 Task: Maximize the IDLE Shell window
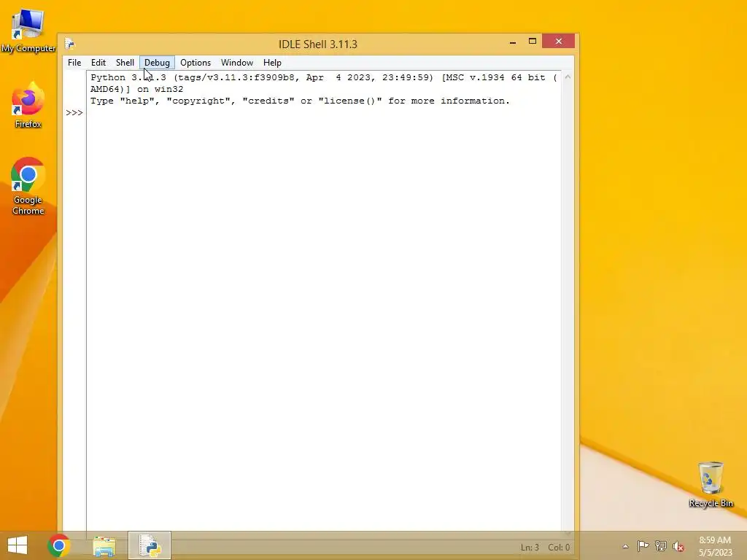point(532,42)
